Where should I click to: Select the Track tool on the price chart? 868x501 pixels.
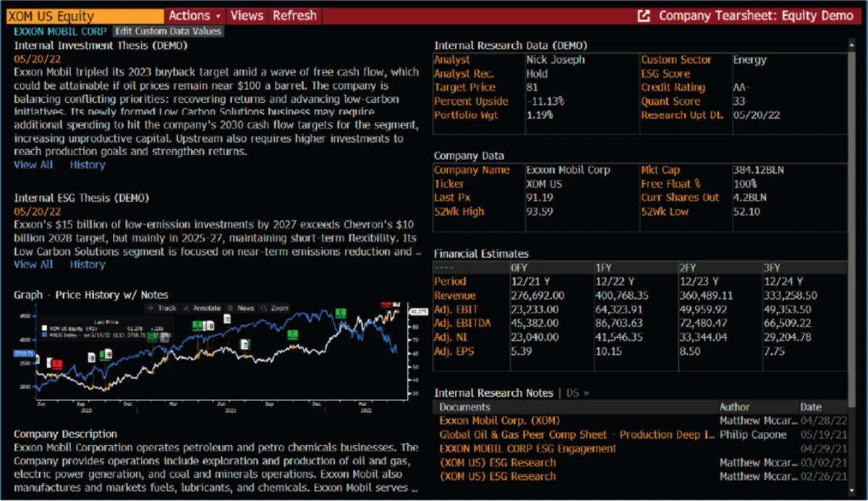166,308
